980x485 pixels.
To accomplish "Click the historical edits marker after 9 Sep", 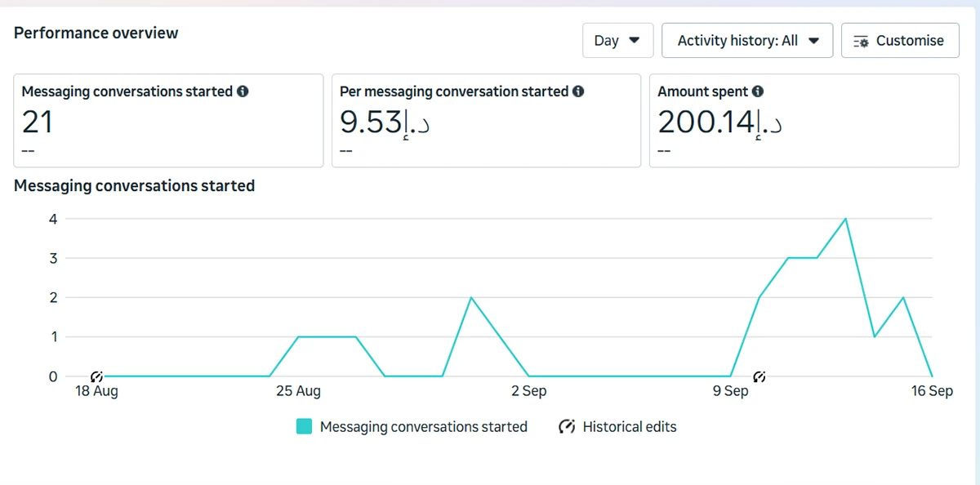I will [x=759, y=376].
